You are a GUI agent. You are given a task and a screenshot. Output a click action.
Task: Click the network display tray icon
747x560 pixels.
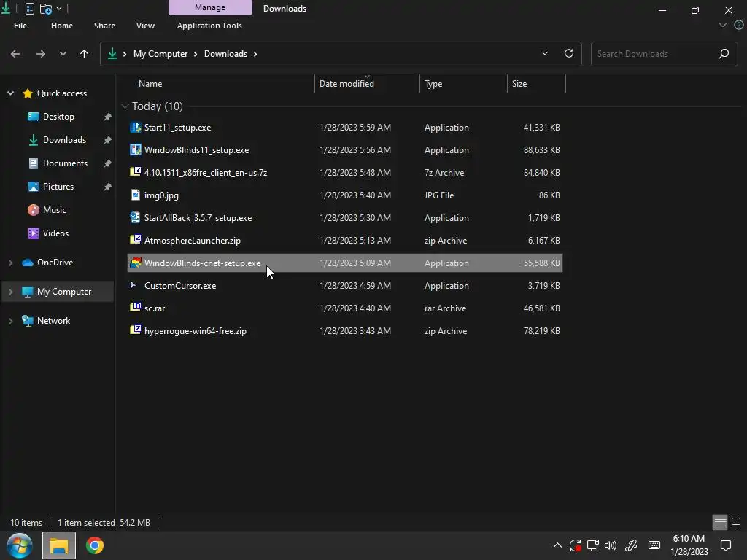(x=592, y=545)
